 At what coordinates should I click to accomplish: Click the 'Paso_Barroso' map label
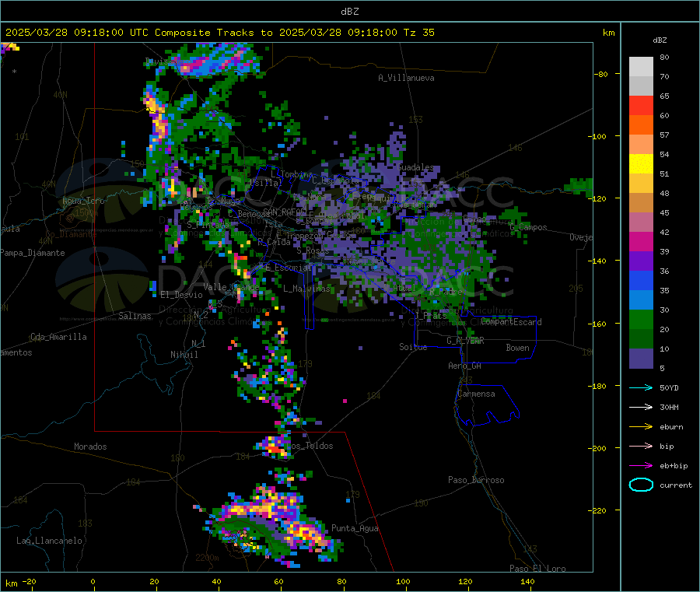pos(476,480)
